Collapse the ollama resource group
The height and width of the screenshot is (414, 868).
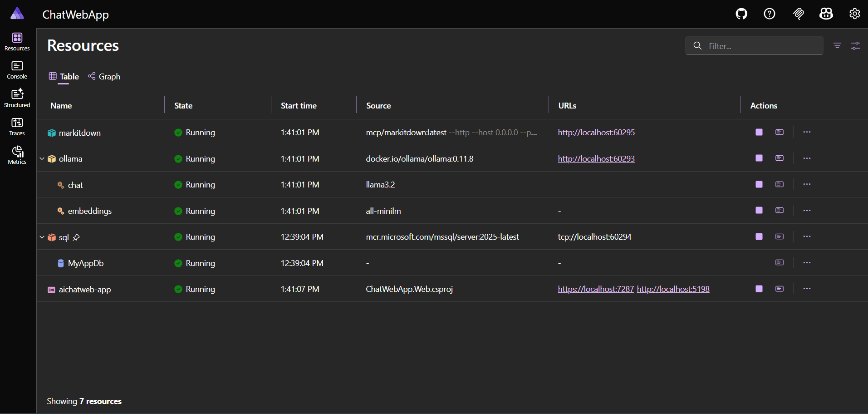[42, 158]
